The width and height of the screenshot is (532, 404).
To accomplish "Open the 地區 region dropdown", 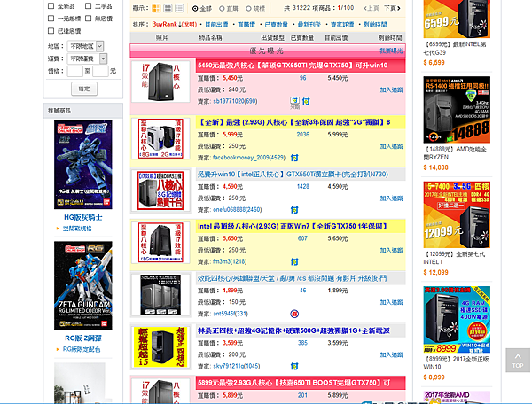I will pyautogui.click(x=85, y=46).
